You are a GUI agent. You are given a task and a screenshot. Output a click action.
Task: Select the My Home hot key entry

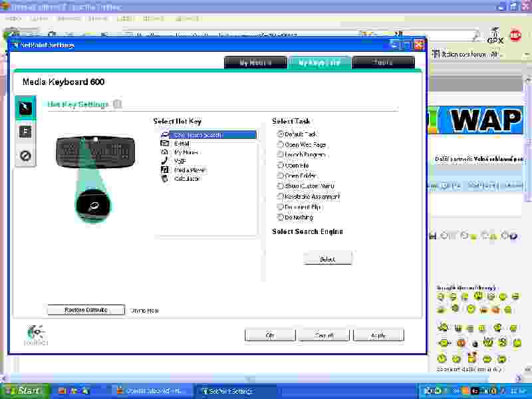[x=186, y=152]
